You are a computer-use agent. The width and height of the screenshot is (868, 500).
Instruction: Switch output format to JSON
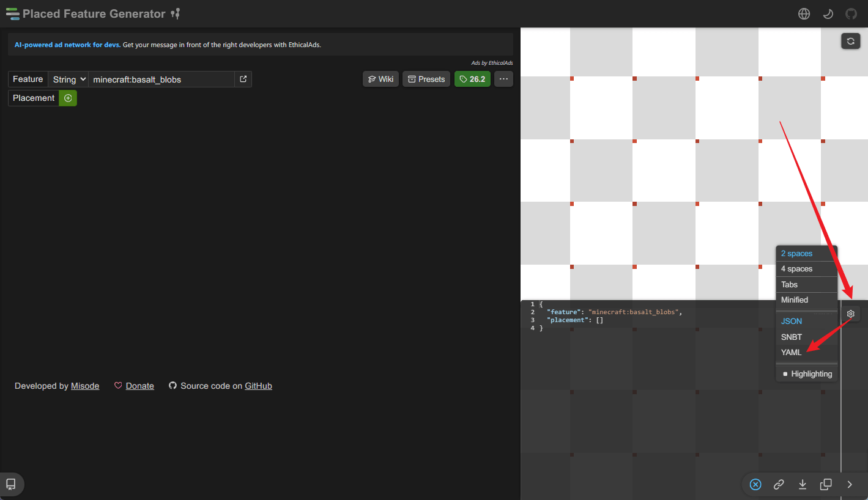tap(806, 321)
